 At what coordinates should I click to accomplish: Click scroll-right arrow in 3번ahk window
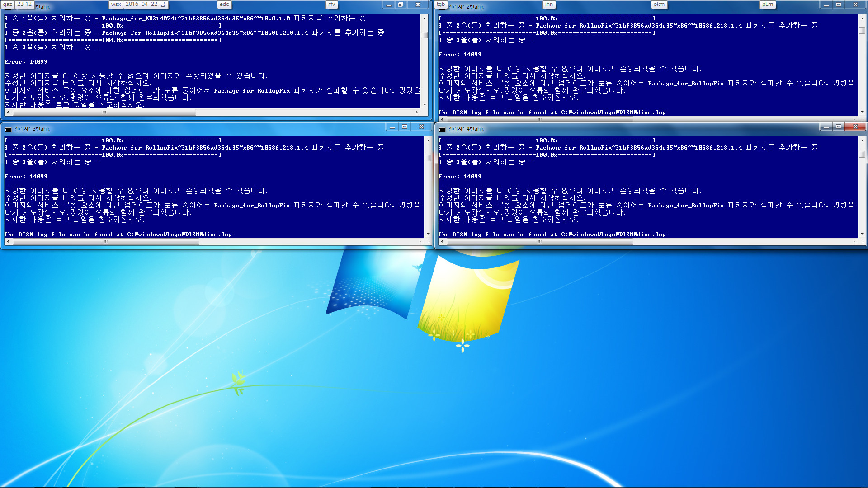pyautogui.click(x=420, y=242)
